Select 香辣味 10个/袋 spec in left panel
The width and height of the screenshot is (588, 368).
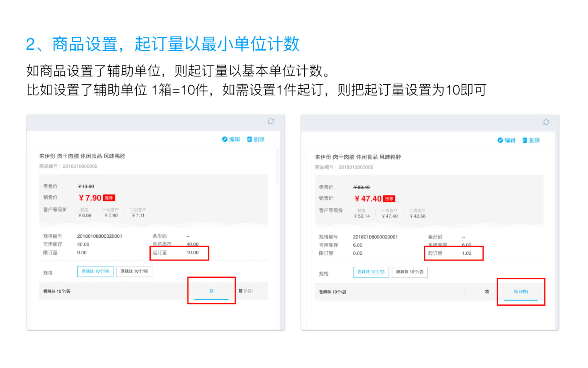coord(95,271)
